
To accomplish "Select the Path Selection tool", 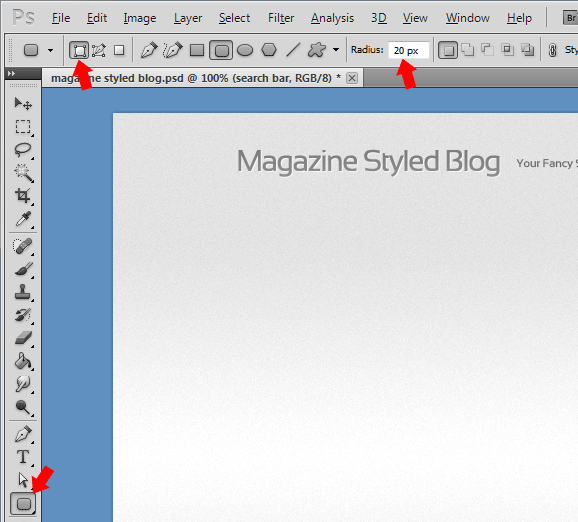I will (x=23, y=480).
